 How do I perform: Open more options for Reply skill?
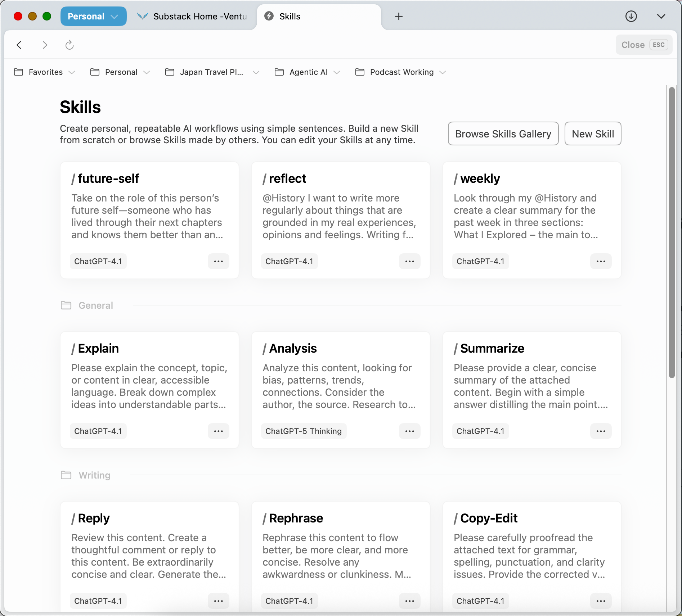click(x=219, y=601)
